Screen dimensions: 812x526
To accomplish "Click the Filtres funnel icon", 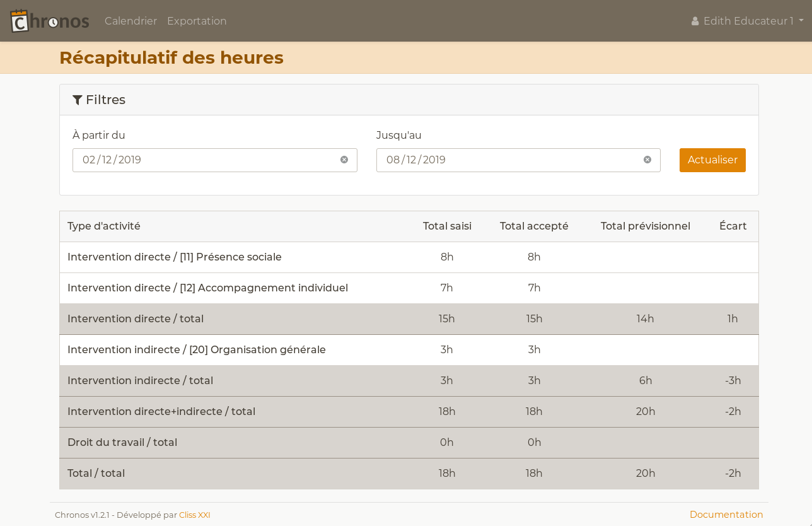I will click(78, 100).
